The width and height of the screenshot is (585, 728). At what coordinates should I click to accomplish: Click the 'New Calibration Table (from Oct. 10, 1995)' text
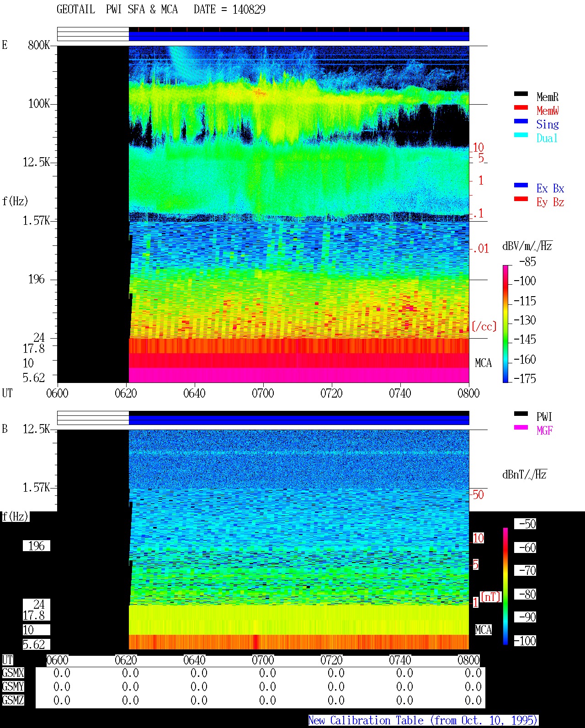click(423, 720)
